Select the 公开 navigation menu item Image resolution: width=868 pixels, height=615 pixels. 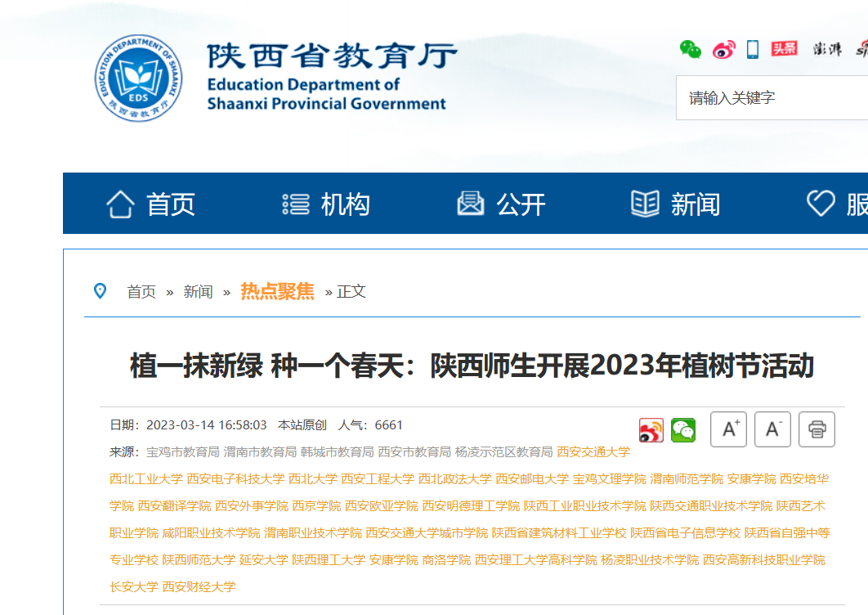[501, 204]
